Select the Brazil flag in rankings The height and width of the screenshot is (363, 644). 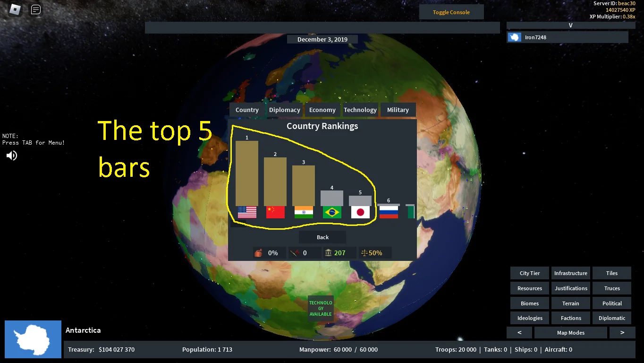[x=332, y=212]
